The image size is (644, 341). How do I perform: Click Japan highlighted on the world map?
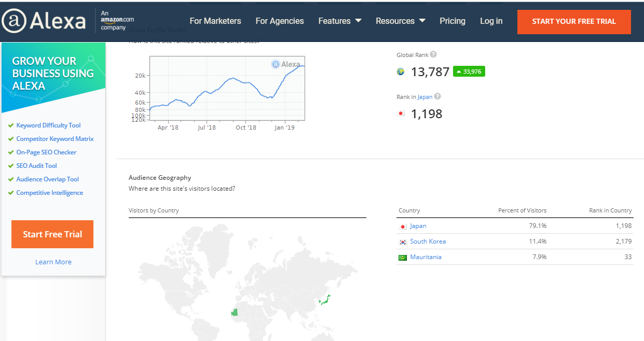click(325, 301)
